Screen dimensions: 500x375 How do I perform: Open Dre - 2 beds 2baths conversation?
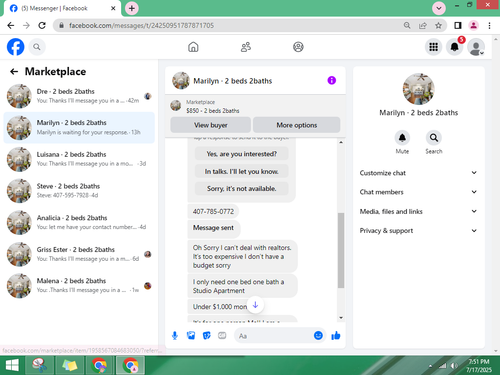point(79,96)
